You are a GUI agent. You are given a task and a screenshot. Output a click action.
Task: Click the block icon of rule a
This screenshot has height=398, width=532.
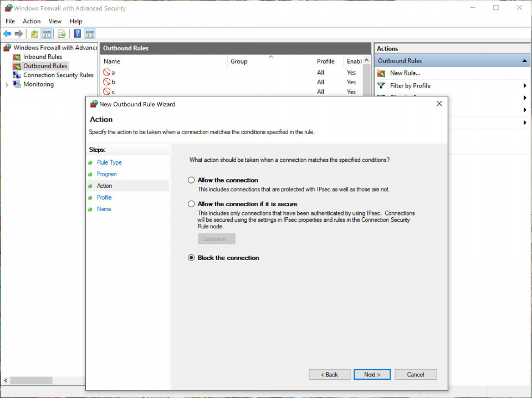click(x=107, y=72)
